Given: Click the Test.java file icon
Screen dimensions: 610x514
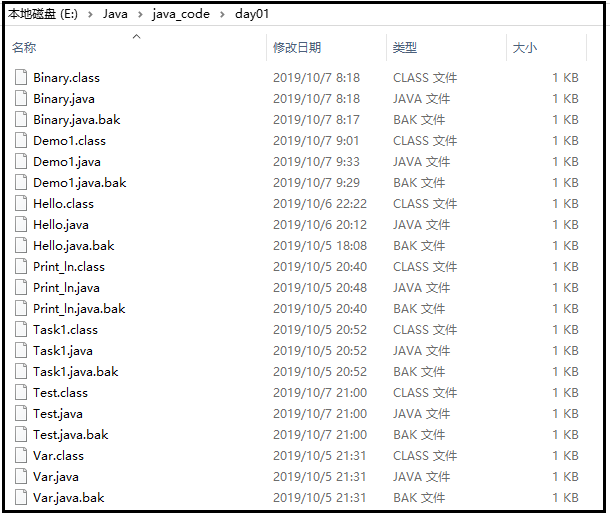Looking at the screenshot, I should 21,413.
